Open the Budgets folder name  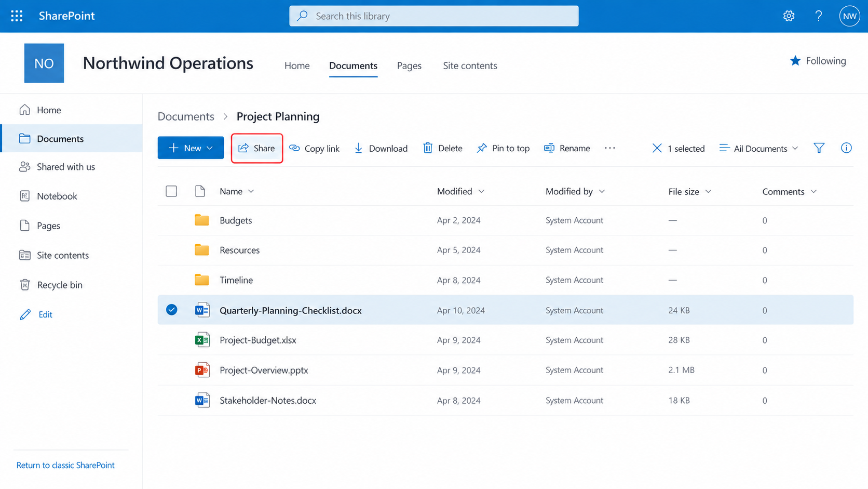[x=236, y=220]
